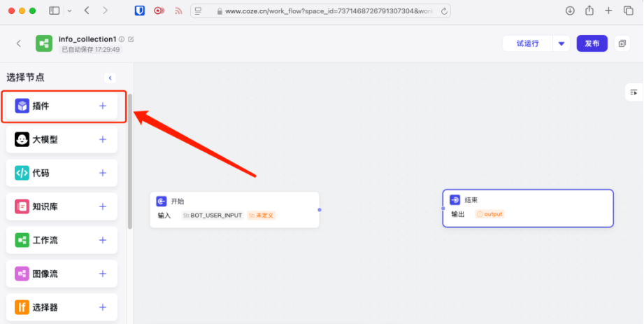
Task: Click the orange 选择器 If icon
Action: (x=22, y=307)
